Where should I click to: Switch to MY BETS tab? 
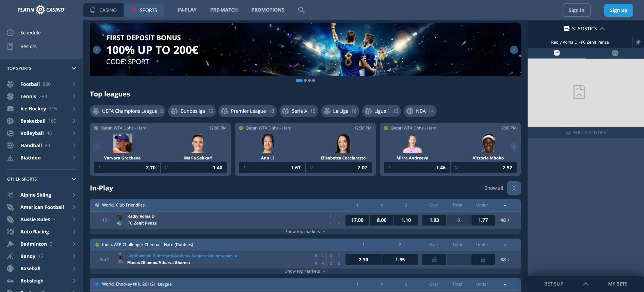[618, 284]
